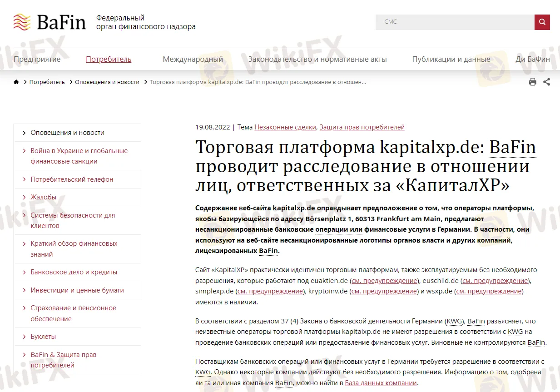Click the Незаконные сделки topic link
The image size is (560, 392).
click(285, 127)
